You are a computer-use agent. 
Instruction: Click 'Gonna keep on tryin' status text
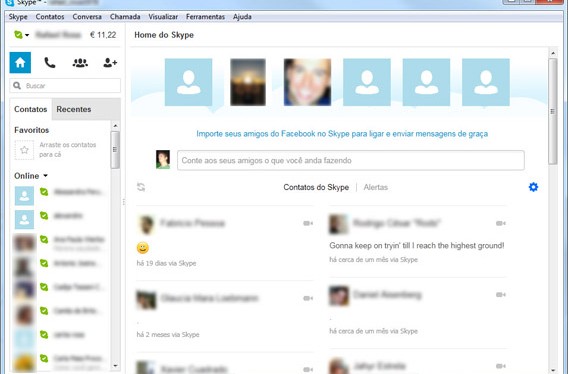click(x=417, y=245)
